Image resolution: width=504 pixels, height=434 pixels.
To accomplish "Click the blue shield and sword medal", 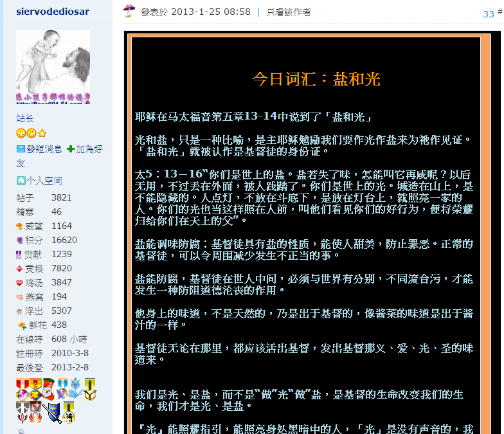I will coord(51,413).
